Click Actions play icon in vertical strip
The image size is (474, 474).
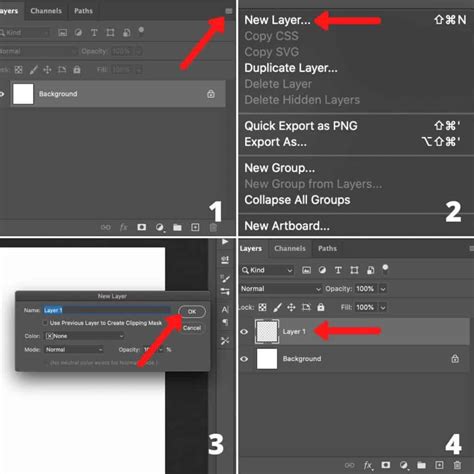tap(225, 242)
